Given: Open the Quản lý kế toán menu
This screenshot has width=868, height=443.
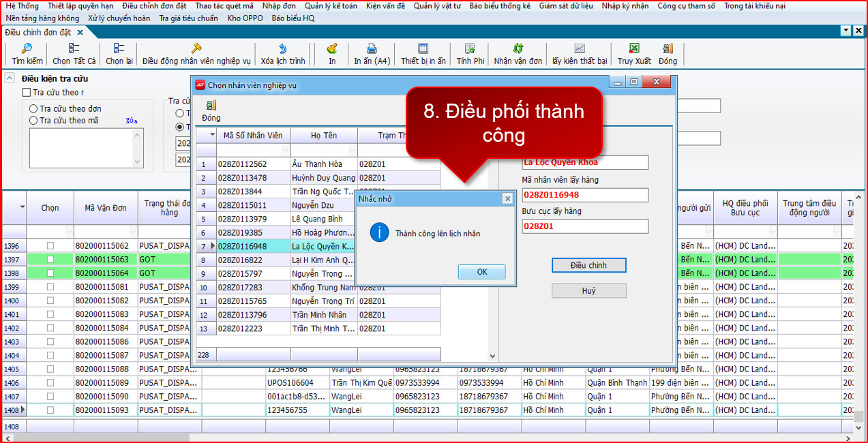Looking at the screenshot, I should point(331,6).
